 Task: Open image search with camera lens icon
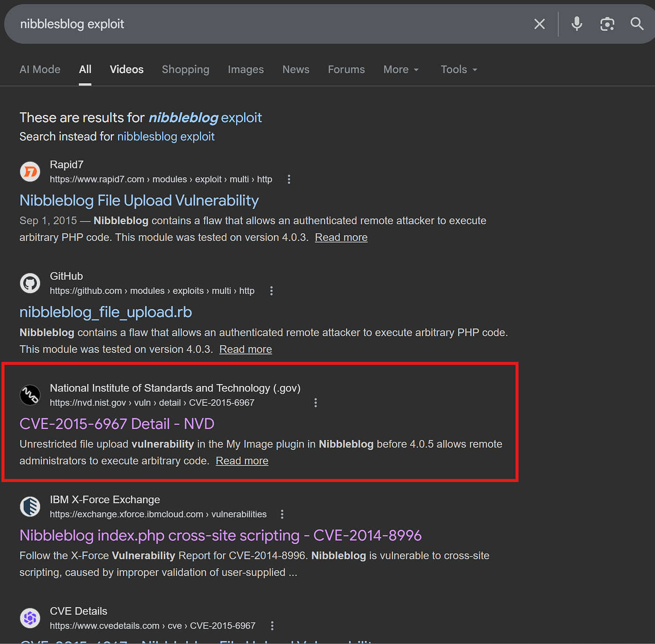coord(607,24)
